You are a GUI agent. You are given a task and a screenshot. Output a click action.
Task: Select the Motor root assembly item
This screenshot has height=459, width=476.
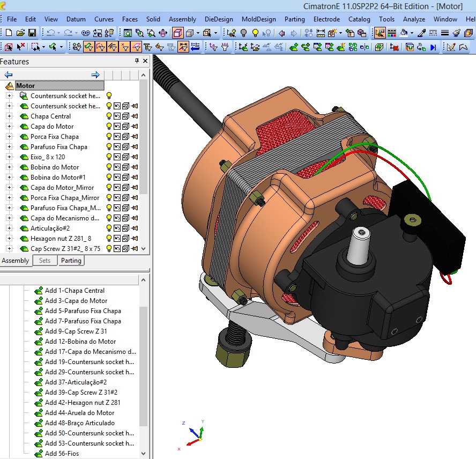tap(60, 86)
